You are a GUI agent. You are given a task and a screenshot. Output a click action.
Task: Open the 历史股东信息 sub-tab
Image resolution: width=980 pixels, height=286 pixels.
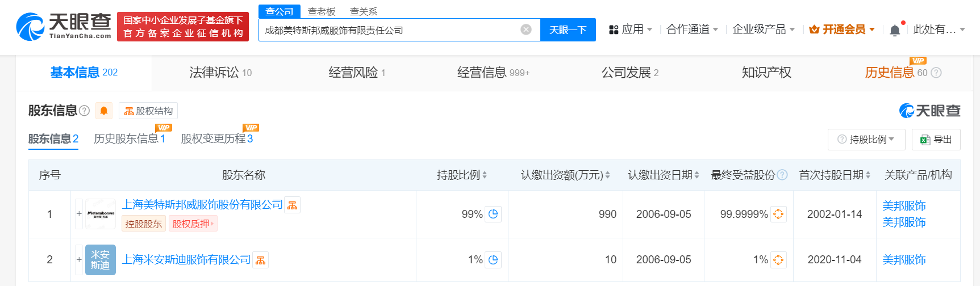click(129, 138)
